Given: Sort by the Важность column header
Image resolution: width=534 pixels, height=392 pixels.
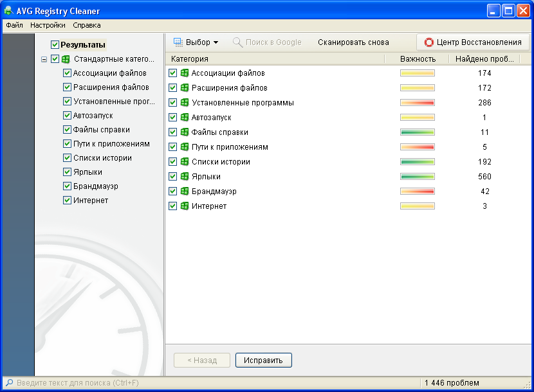Looking at the screenshot, I should (x=417, y=59).
